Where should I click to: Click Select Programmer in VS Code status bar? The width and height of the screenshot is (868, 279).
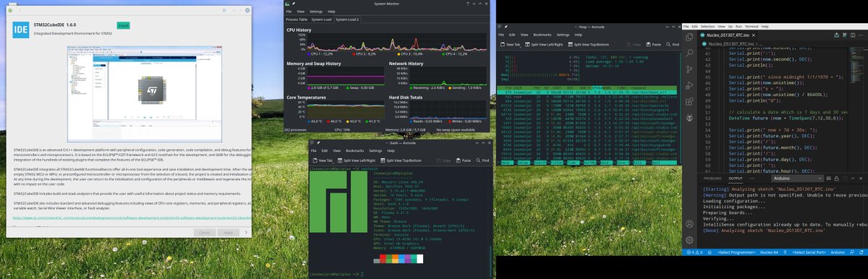[736, 252]
